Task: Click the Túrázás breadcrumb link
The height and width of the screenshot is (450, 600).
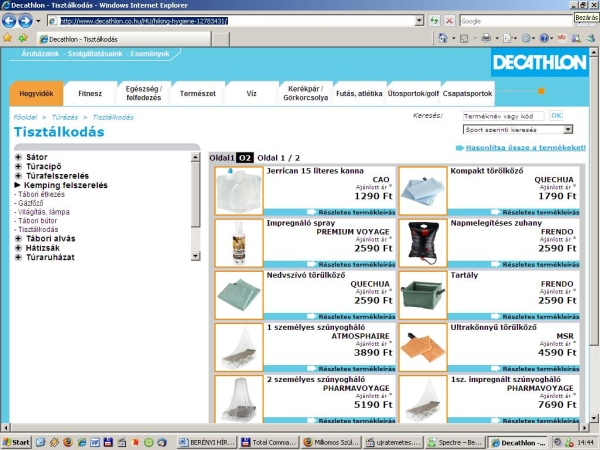Action: (65, 117)
